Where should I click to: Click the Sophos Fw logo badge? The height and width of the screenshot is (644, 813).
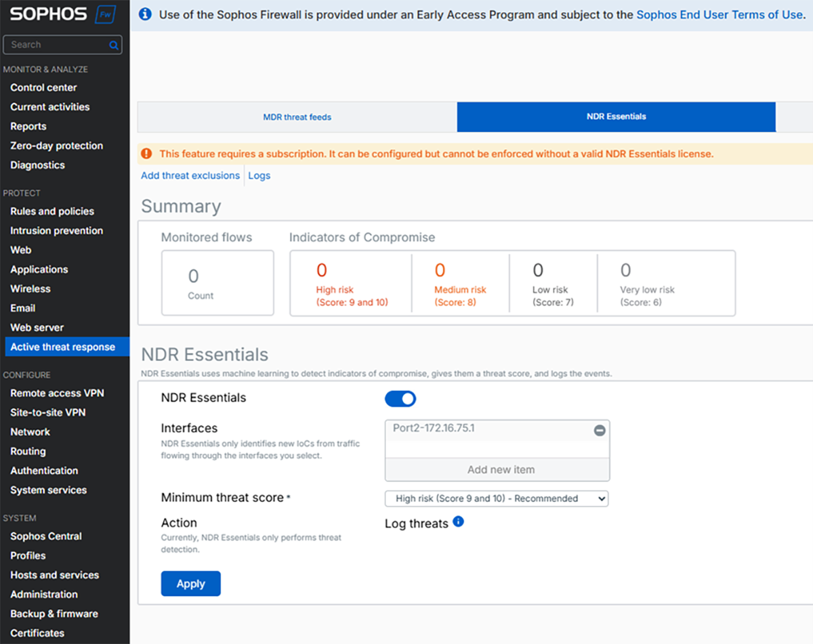(x=105, y=14)
